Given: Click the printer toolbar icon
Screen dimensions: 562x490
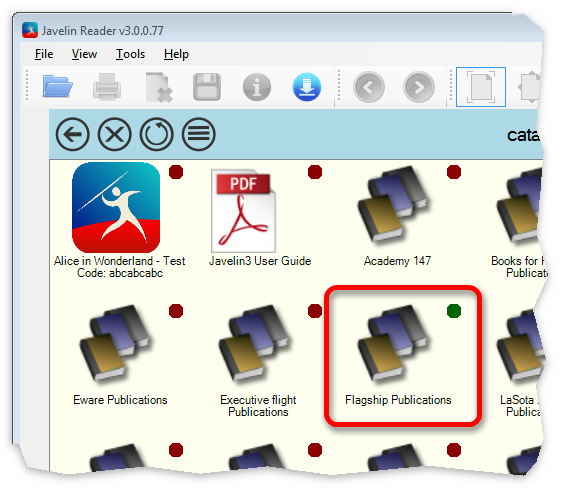Looking at the screenshot, I should coord(107,86).
